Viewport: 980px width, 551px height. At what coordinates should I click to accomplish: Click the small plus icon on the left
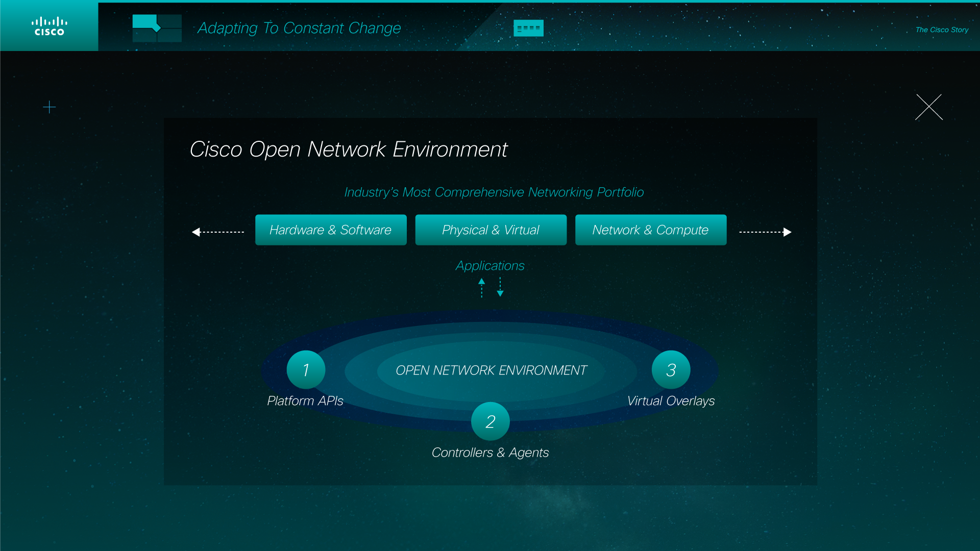click(x=49, y=107)
